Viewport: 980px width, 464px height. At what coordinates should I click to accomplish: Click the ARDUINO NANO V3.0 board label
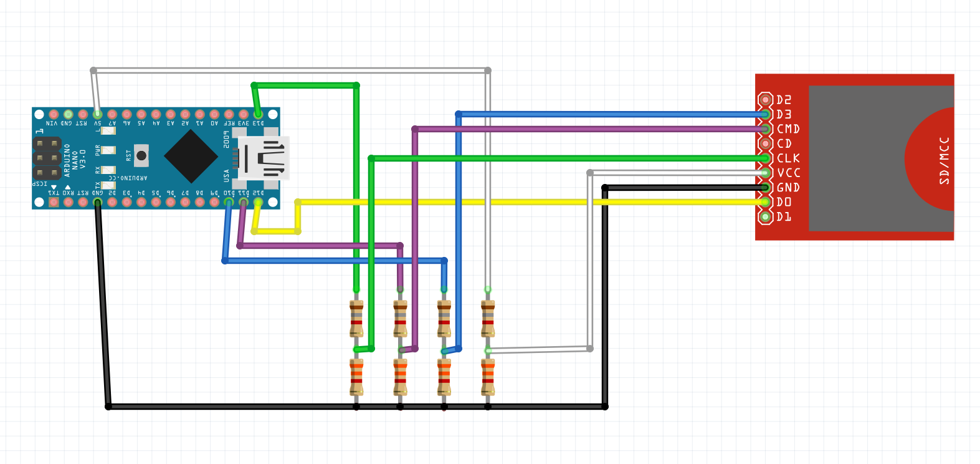pyautogui.click(x=75, y=160)
